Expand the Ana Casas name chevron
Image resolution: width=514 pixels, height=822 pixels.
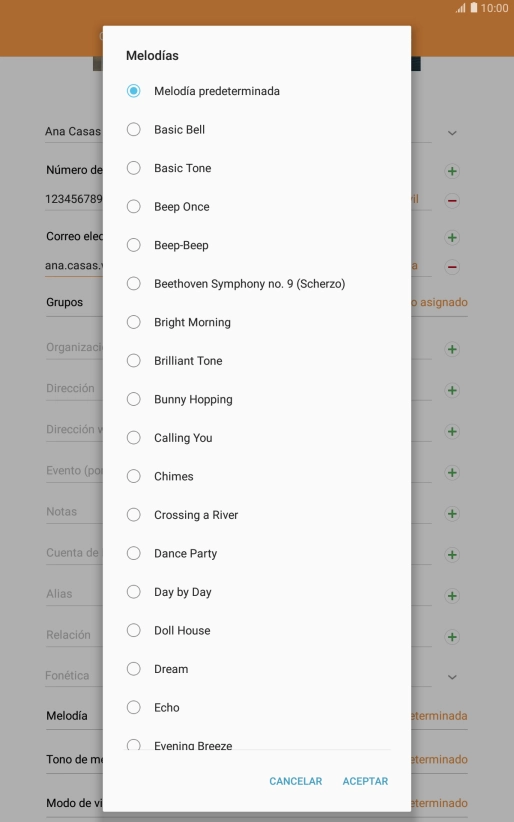pyautogui.click(x=452, y=133)
